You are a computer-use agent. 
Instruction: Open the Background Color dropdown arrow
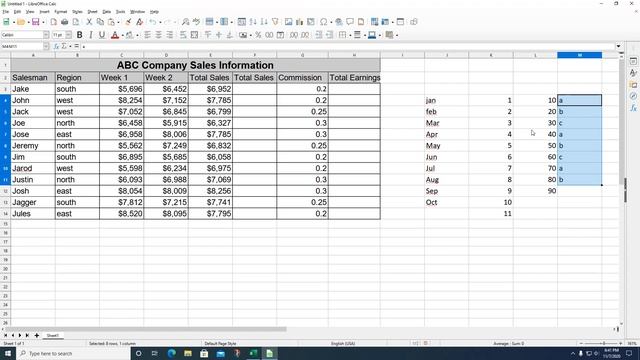(137, 36)
